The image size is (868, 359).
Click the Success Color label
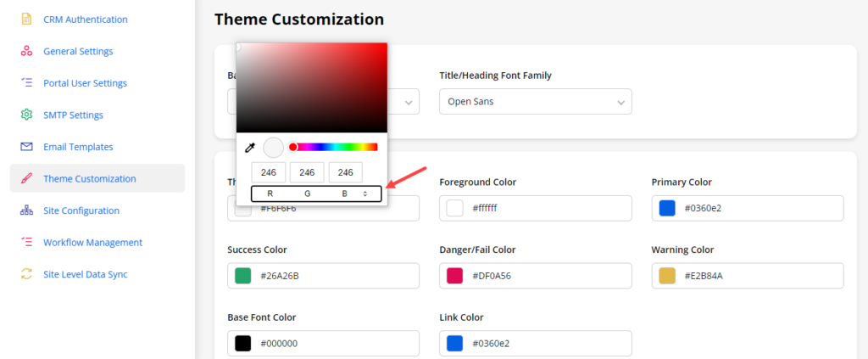coord(258,250)
